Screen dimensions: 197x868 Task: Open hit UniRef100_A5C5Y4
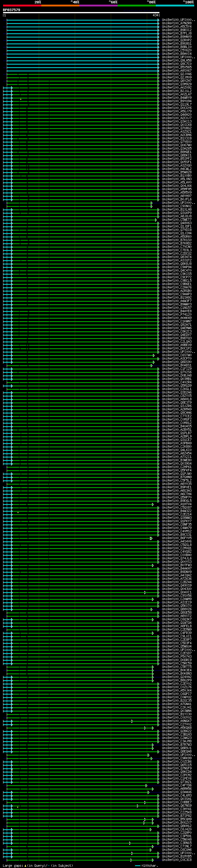tap(177, 26)
